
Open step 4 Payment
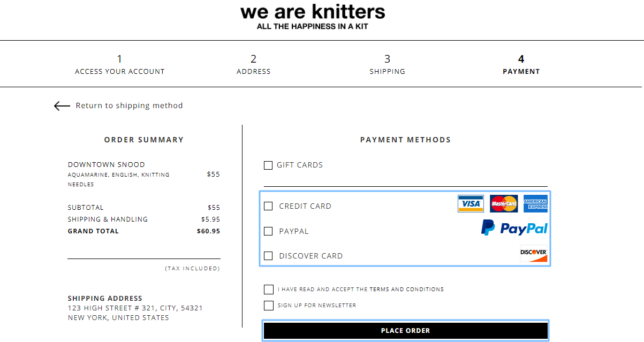click(x=521, y=64)
